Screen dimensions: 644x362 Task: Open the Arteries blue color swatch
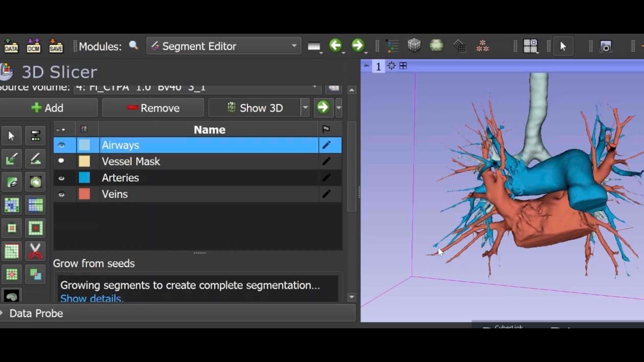[84, 178]
